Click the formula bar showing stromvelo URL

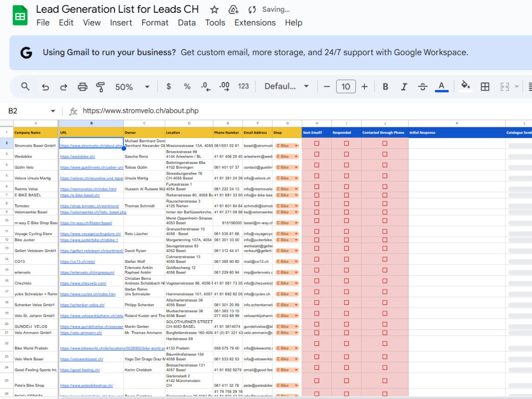pos(305,111)
